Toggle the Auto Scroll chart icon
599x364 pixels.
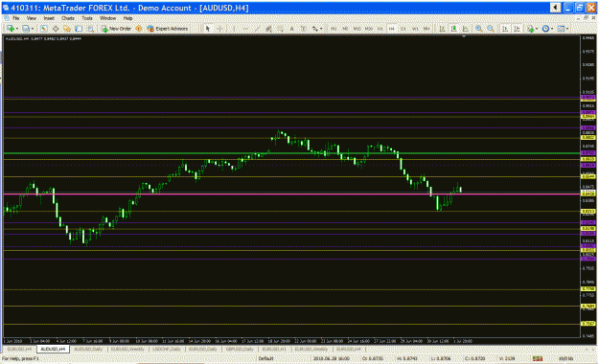[505, 29]
